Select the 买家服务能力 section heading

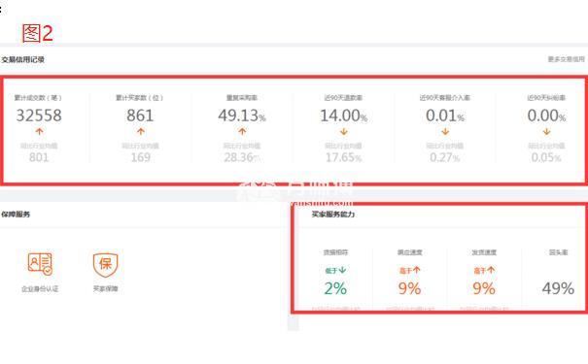tap(333, 215)
